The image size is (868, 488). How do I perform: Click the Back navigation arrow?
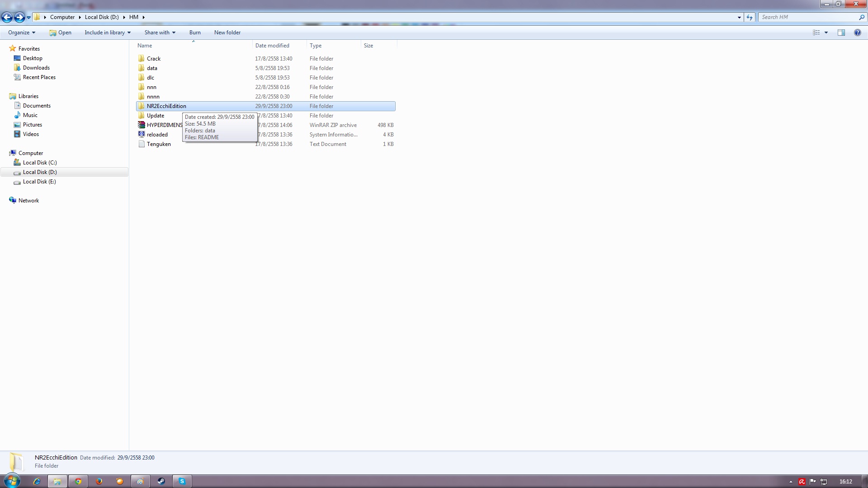[7, 17]
